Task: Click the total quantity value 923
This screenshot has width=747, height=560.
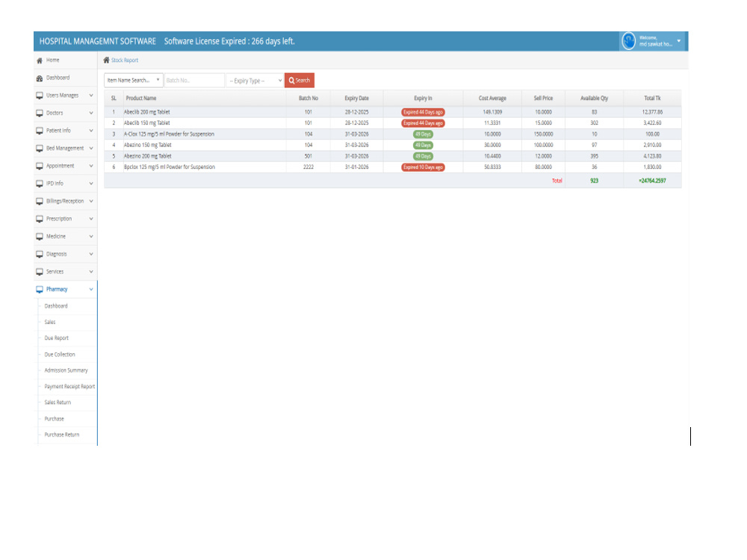Action: pos(594,181)
